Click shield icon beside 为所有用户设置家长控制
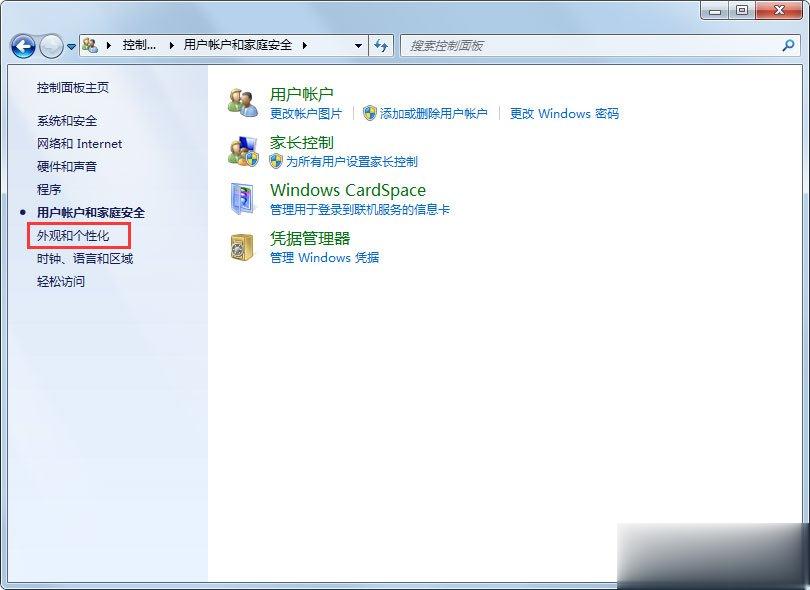The height and width of the screenshot is (590, 810). coord(276,161)
